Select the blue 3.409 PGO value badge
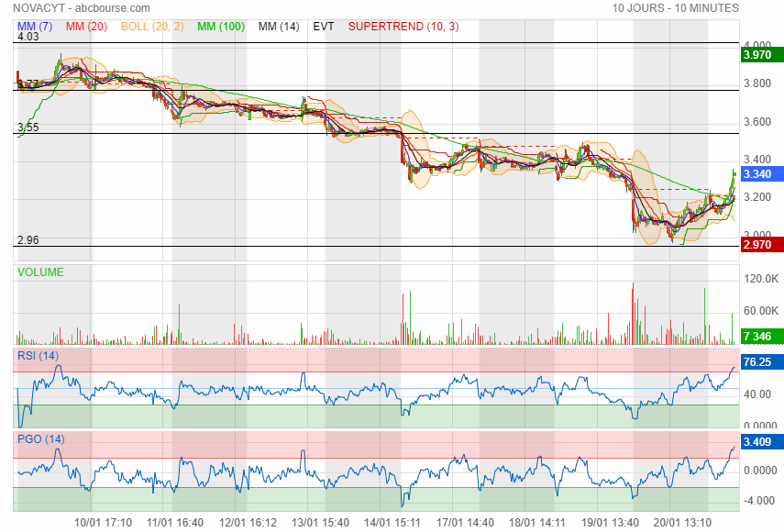The width and height of the screenshot is (784, 532). (x=762, y=442)
